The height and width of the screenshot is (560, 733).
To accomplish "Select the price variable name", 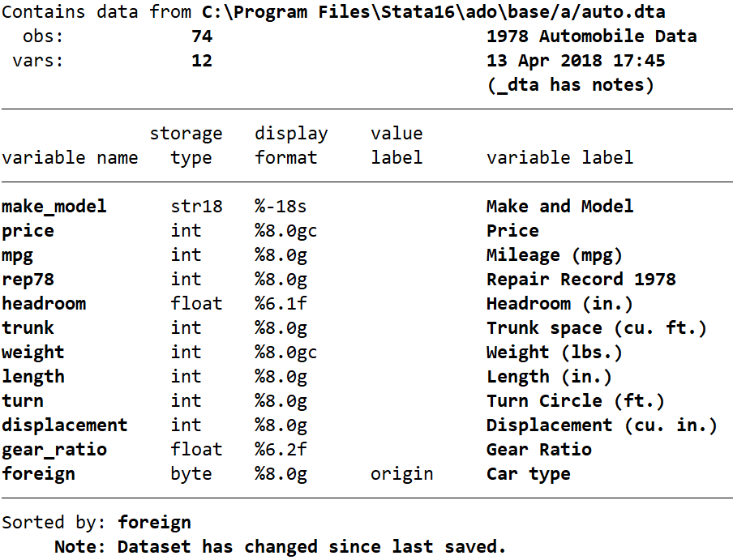I will [28, 231].
